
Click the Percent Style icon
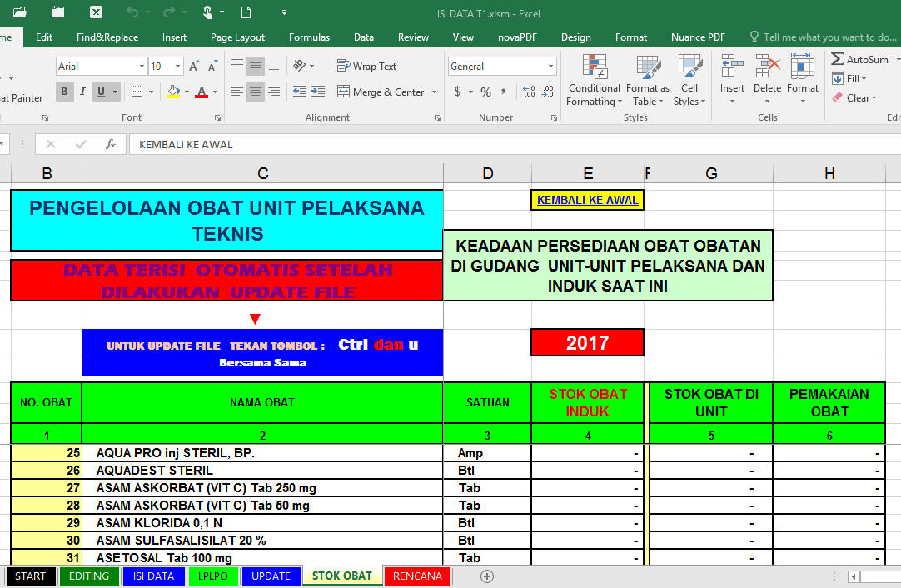[485, 92]
